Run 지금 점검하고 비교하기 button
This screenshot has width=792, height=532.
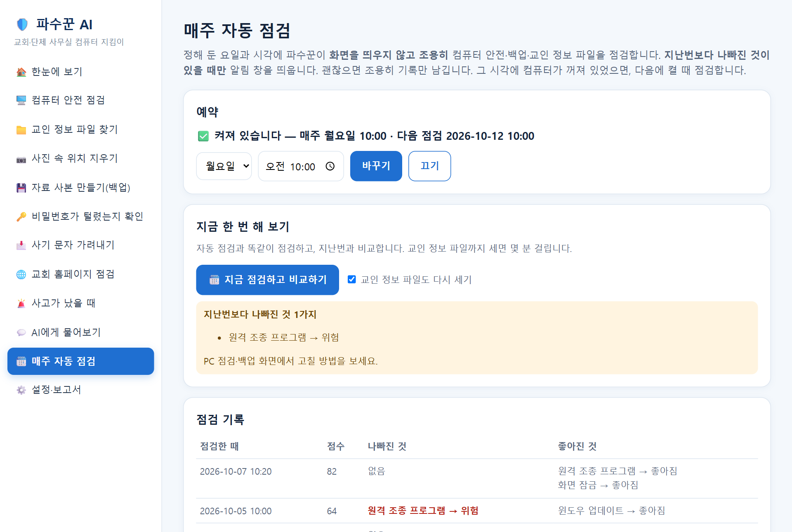click(x=267, y=280)
